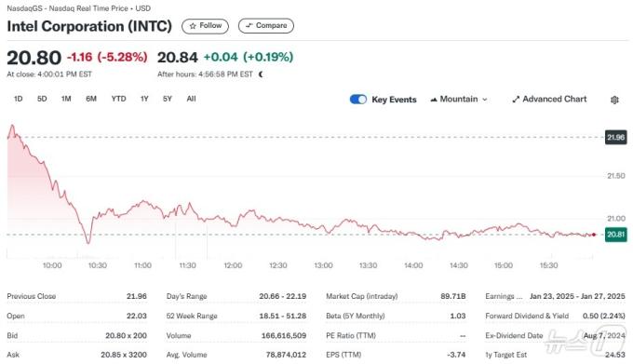633x364 pixels.
Task: Click the Volume value 166,616,509
Action: tap(284, 336)
